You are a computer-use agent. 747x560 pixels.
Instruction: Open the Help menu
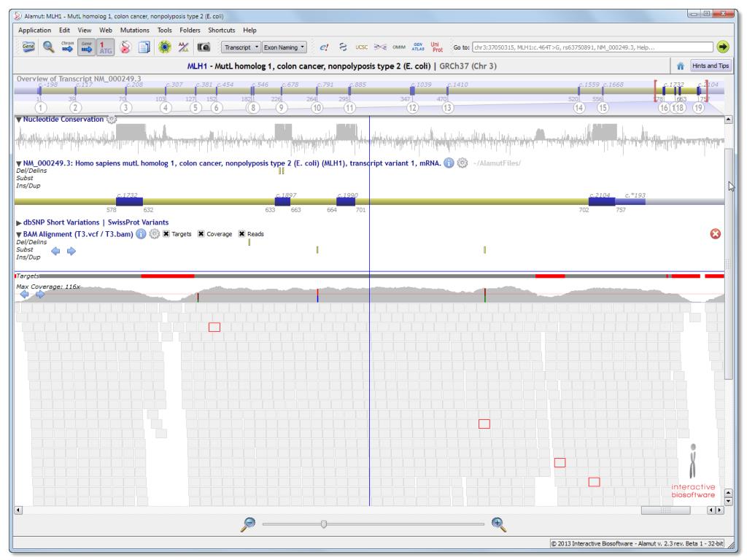[x=249, y=30]
